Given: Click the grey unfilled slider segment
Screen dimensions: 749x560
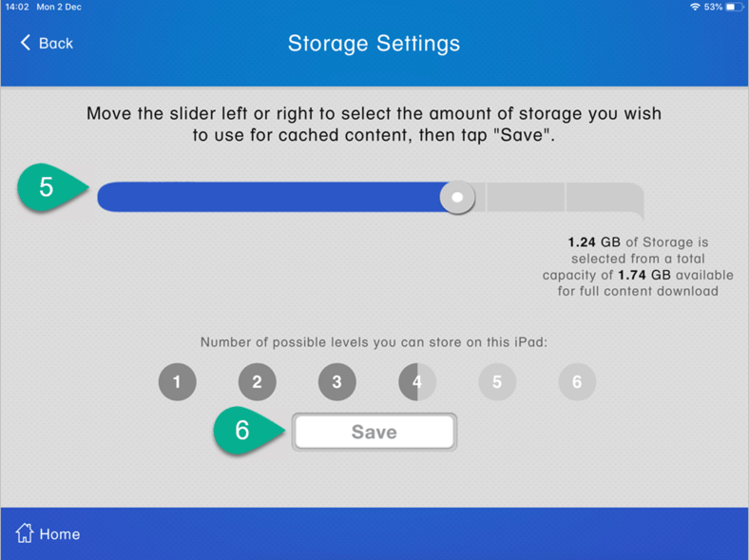Looking at the screenshot, I should point(561,198).
